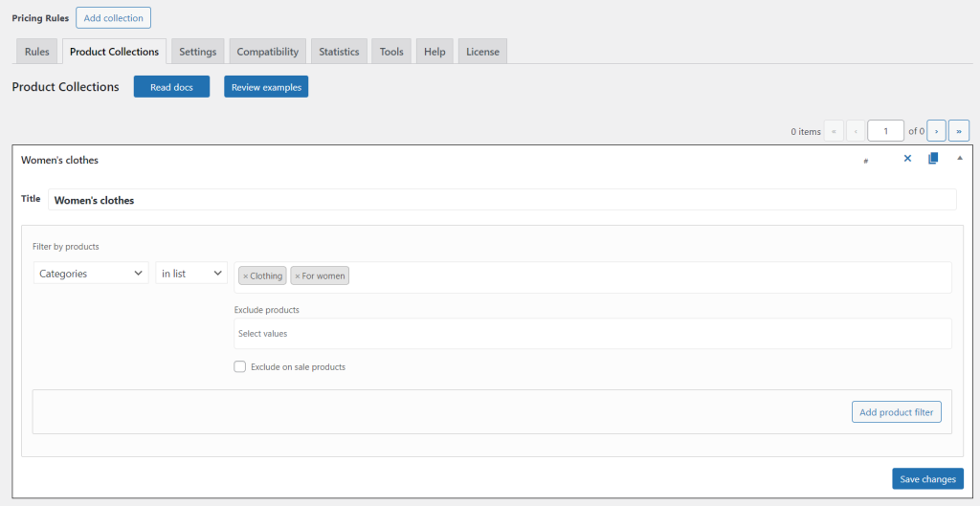The height and width of the screenshot is (506, 980).
Task: Remove the Clothing category tag
Action: [x=245, y=275]
